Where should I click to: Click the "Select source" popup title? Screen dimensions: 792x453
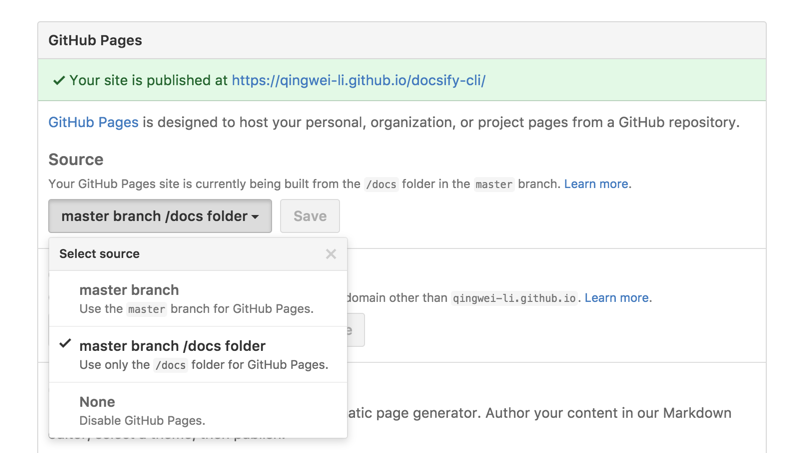(x=99, y=254)
